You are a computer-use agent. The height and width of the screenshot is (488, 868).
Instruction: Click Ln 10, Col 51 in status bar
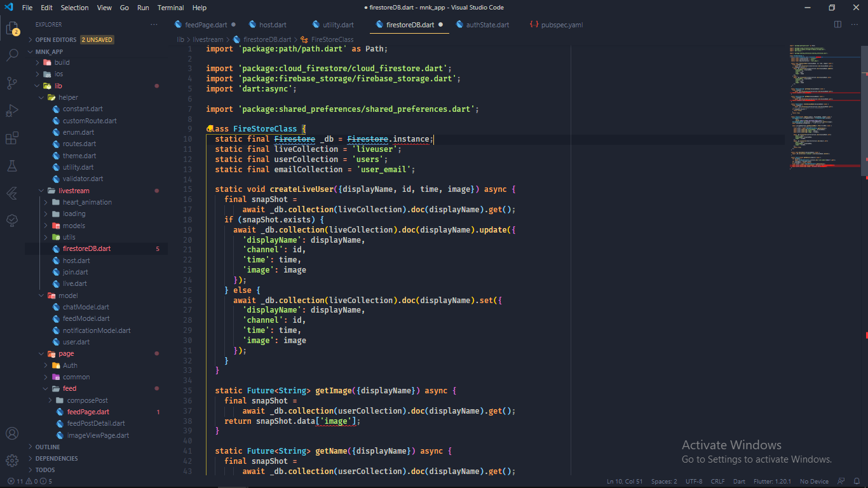[625, 481]
